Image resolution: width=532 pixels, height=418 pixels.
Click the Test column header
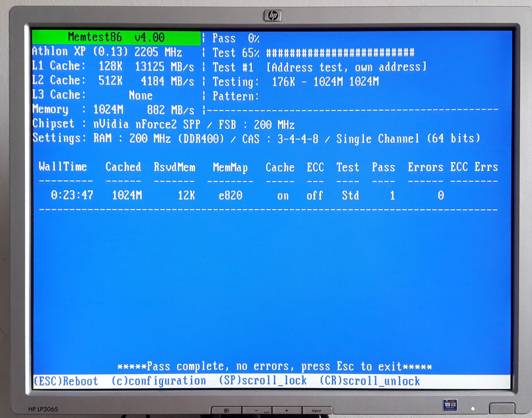pos(348,167)
